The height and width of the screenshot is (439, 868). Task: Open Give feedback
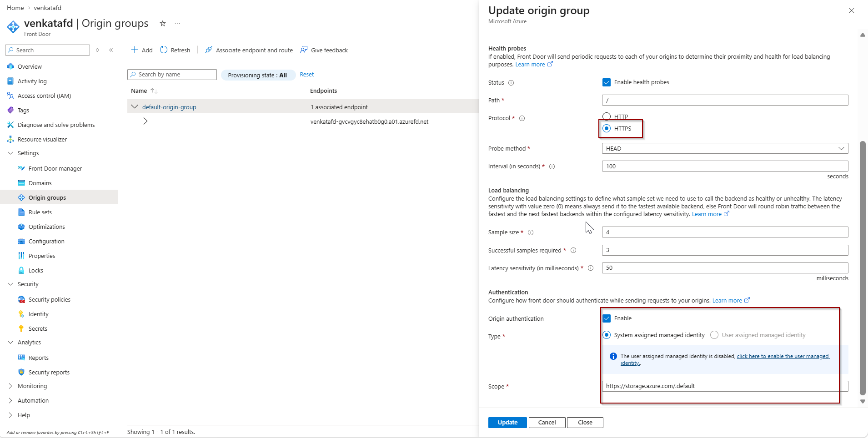click(x=324, y=50)
